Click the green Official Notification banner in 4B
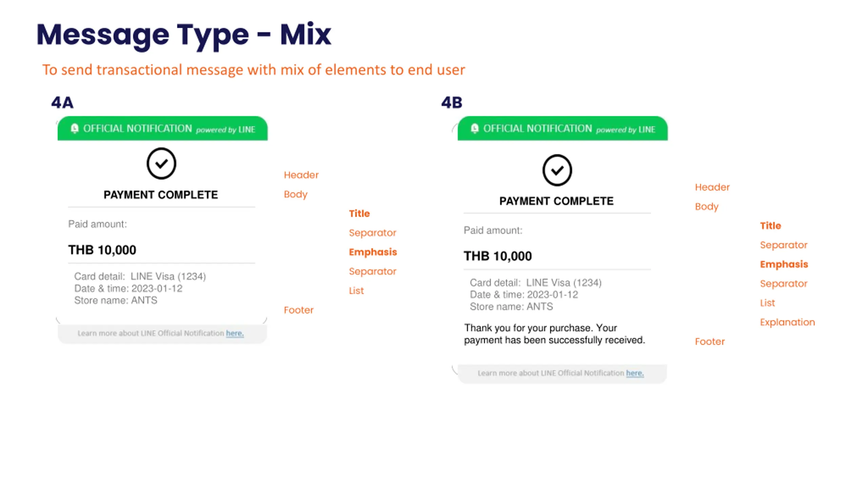Viewport: 868px width, 488px height. click(x=563, y=128)
